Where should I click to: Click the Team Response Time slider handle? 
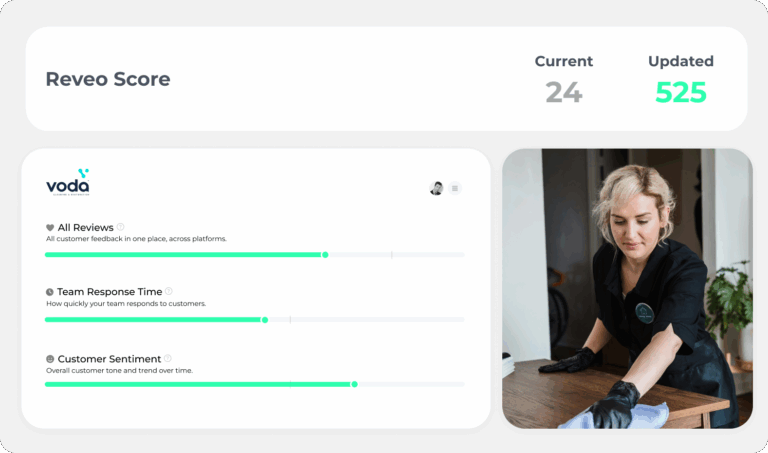point(265,320)
